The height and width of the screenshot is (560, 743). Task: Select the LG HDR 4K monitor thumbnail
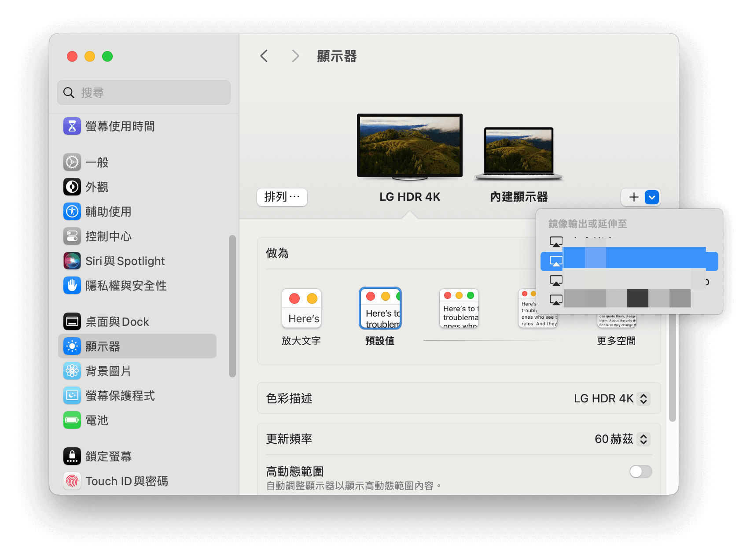410,147
